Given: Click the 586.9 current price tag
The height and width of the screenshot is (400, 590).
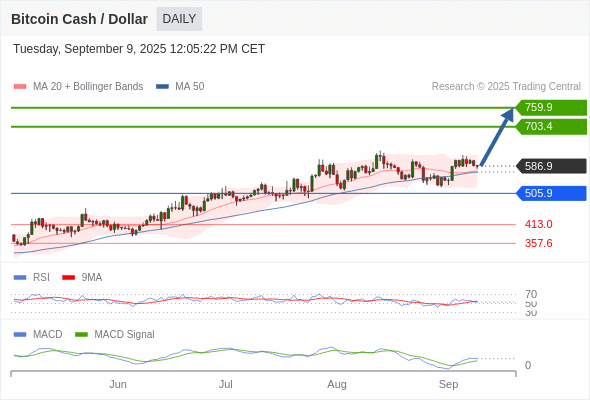Looking at the screenshot, I should (x=551, y=166).
